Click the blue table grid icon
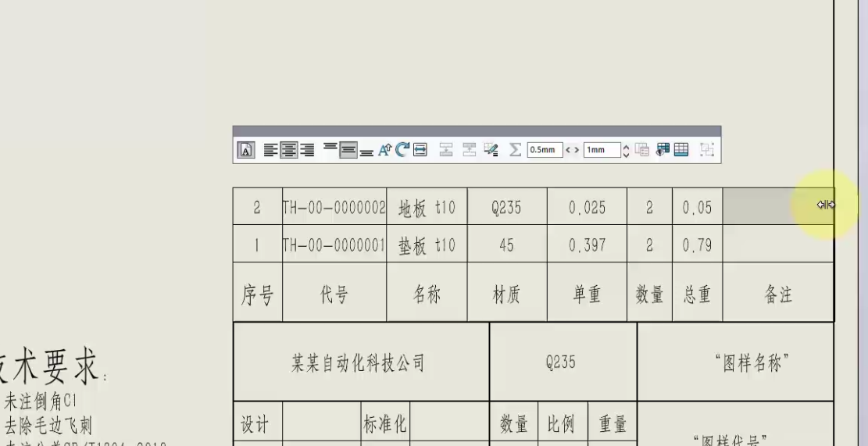Screen dimensions: 868x446 (681, 149)
